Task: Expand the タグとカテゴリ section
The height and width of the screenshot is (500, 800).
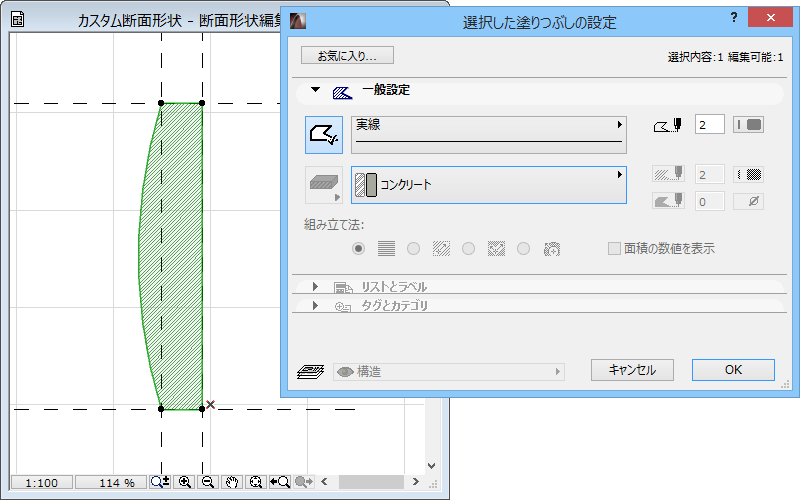Action: point(315,306)
